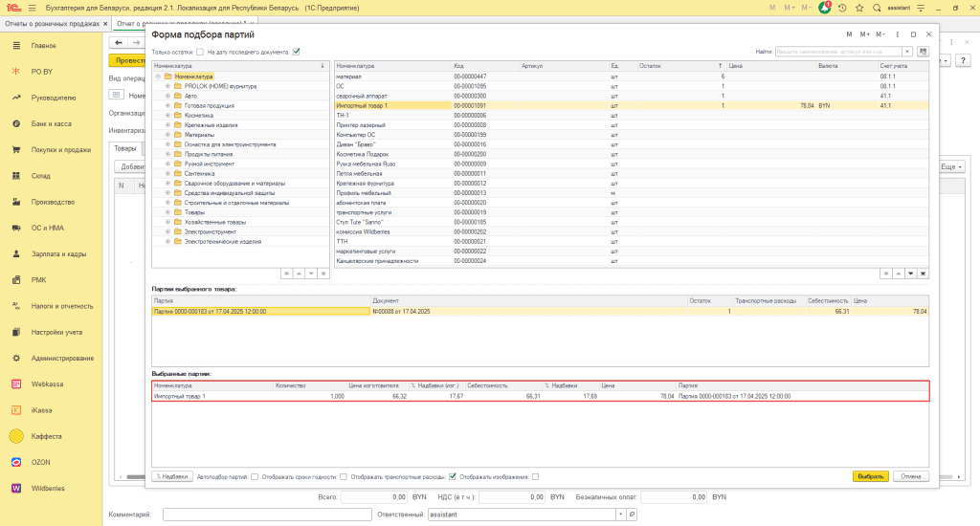Image resolution: width=980 pixels, height=526 pixels.
Task: Expand the Авто folder
Action: (167, 97)
